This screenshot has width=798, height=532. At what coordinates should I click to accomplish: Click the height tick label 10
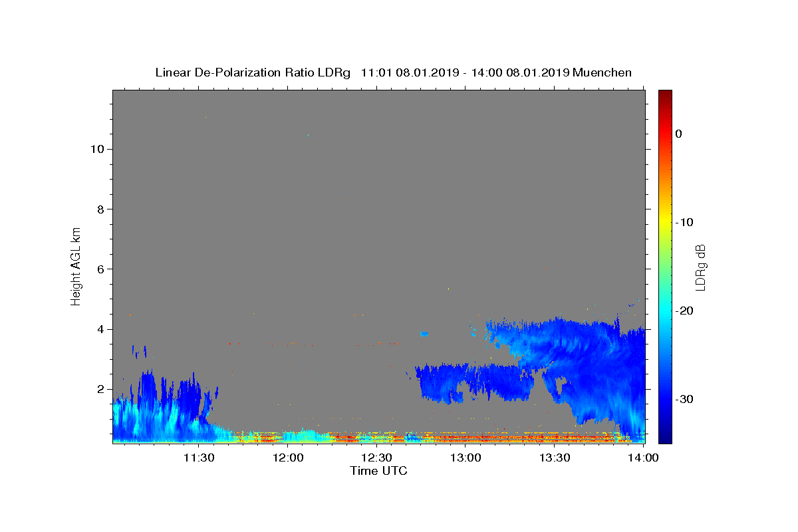[x=97, y=149]
